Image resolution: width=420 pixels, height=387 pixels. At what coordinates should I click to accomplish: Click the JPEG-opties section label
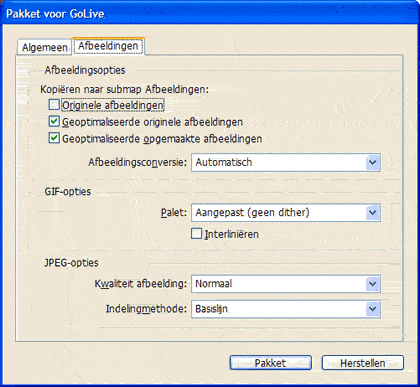click(x=71, y=263)
